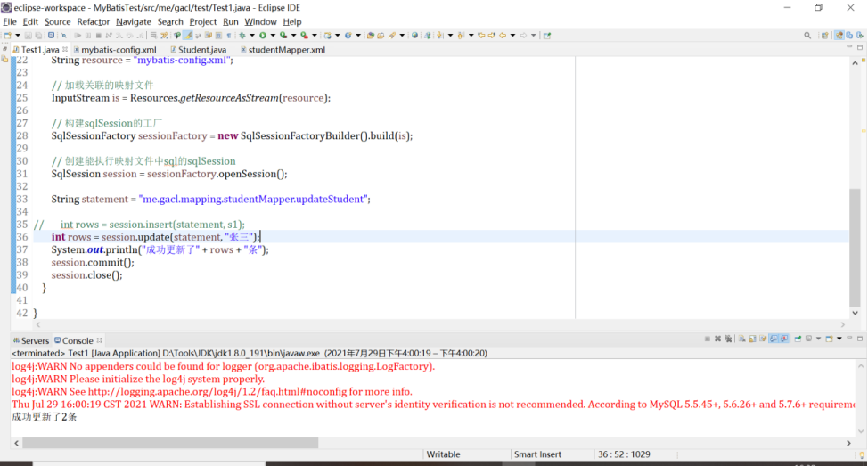Viewport: 868px width, 466px height.
Task: Click the Next Annotation icon
Action: [x=439, y=36]
